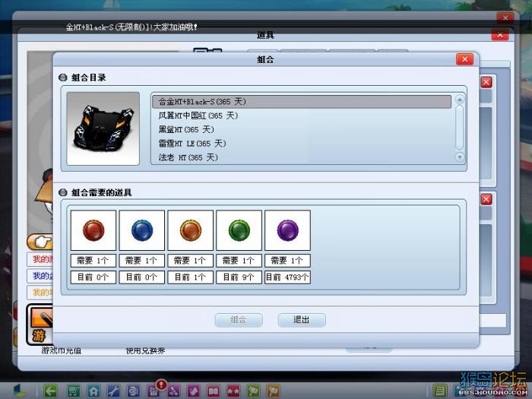The image size is (532, 399).
Task: Click the pennant logo icon at bottom-left corner
Action: (x=19, y=391)
